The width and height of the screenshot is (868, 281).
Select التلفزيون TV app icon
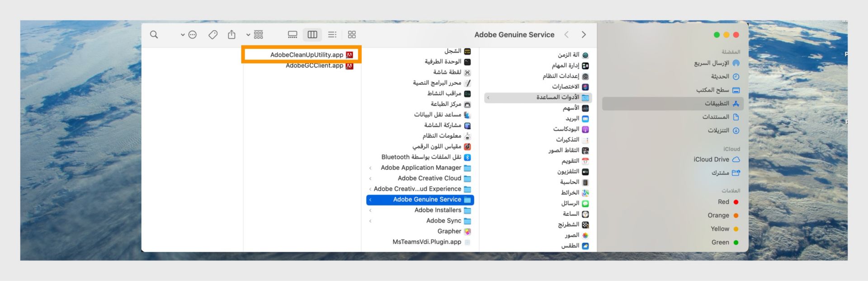(585, 172)
